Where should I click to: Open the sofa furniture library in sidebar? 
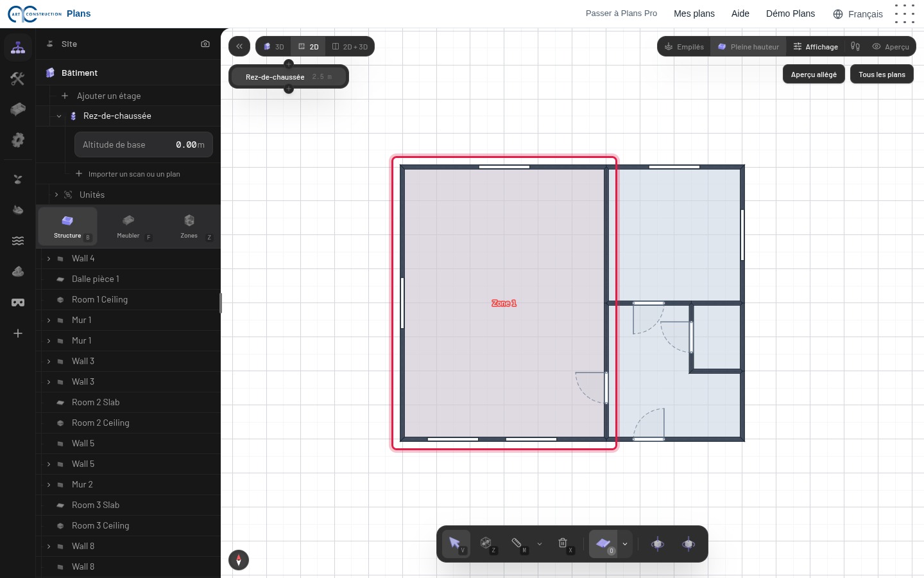click(x=18, y=109)
